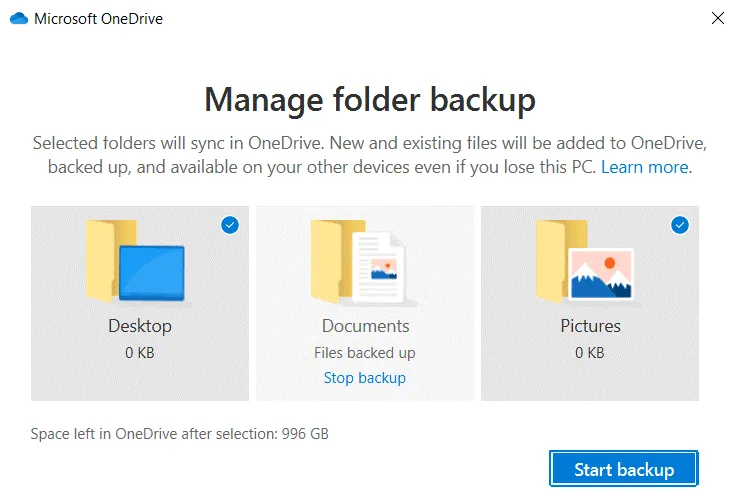Viewport: 739px width, 499px height.
Task: Click the 'Microsoft OneDrive' window title text
Action: click(98, 18)
